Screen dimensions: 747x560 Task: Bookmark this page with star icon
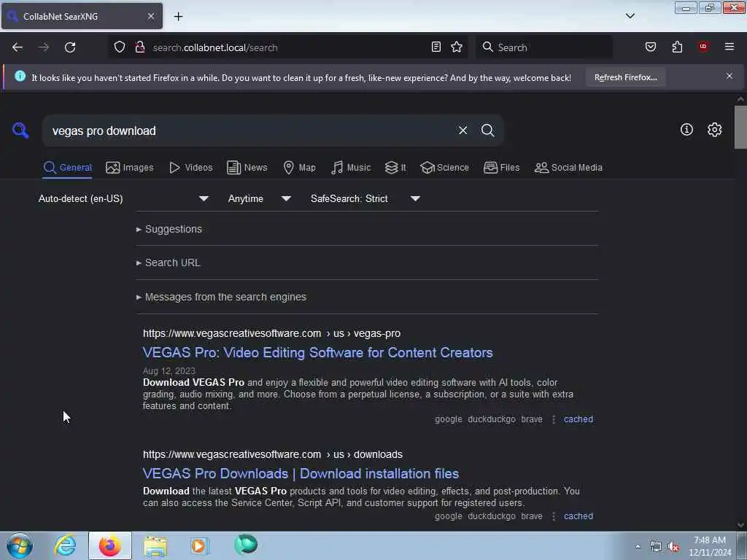coord(457,47)
